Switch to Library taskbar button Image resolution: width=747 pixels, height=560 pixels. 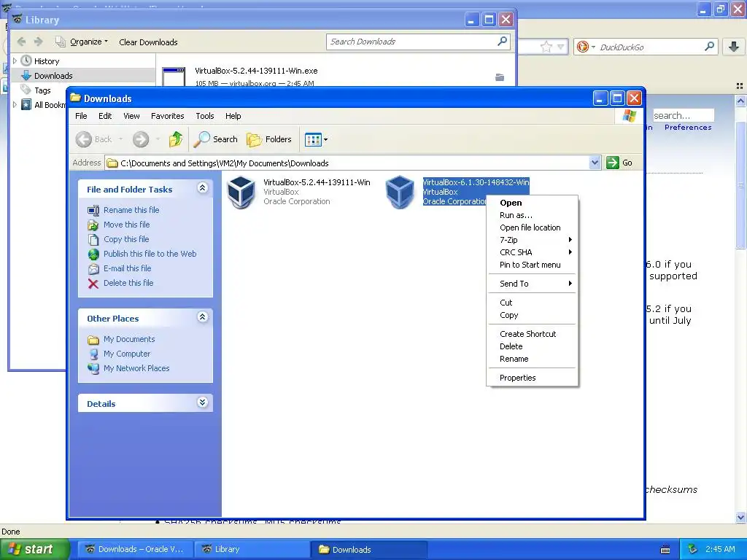pyautogui.click(x=252, y=550)
